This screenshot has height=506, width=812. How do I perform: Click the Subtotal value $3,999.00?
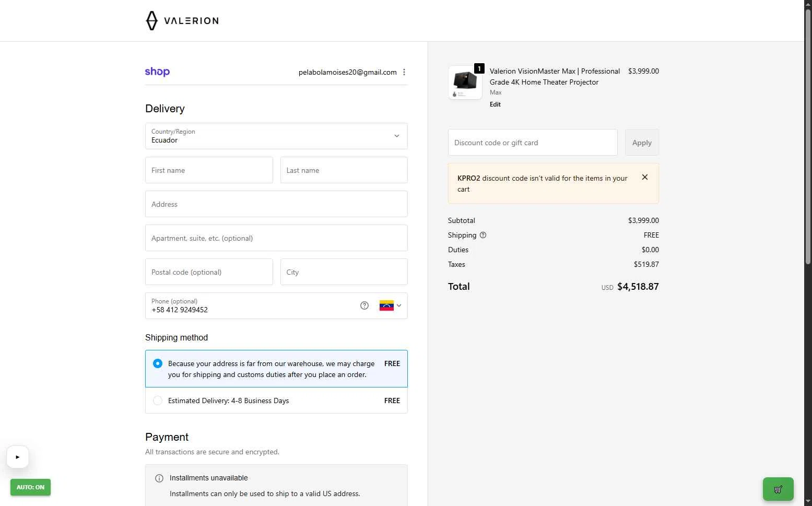pyautogui.click(x=643, y=221)
